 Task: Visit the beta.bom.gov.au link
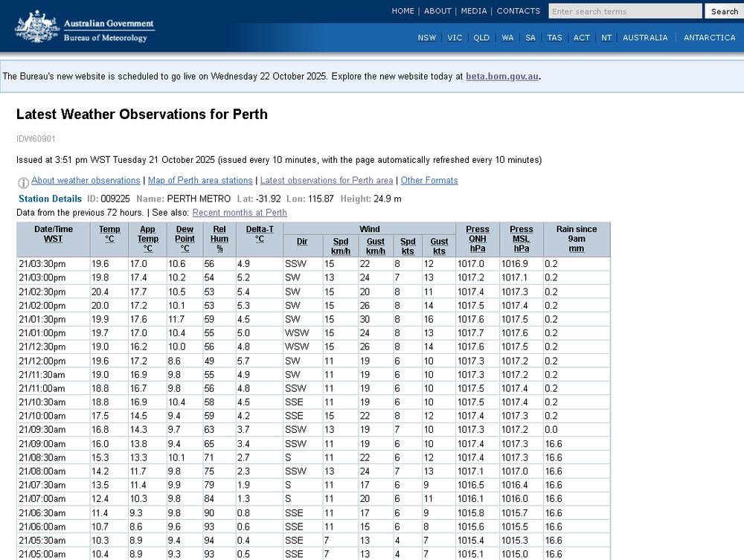pos(501,76)
